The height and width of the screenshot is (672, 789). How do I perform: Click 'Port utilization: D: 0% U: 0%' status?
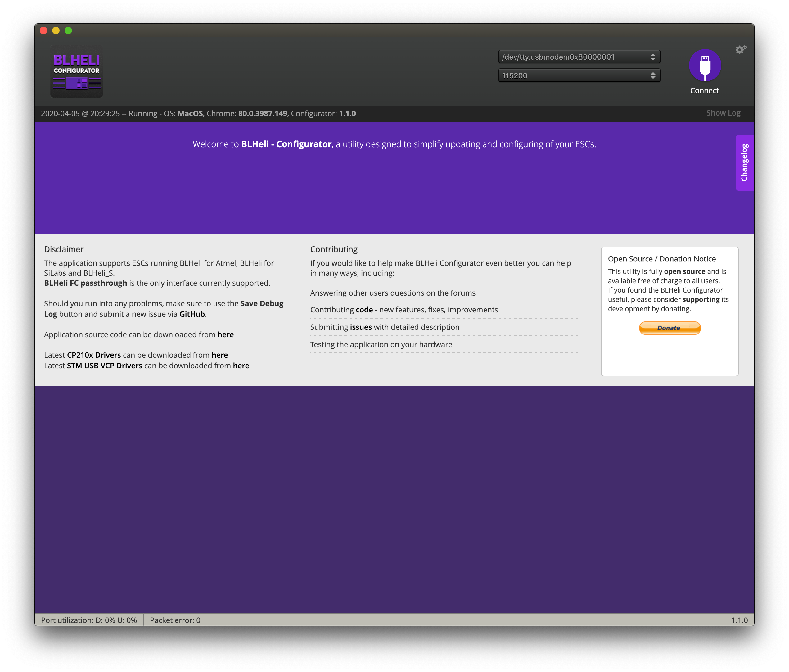(x=89, y=620)
